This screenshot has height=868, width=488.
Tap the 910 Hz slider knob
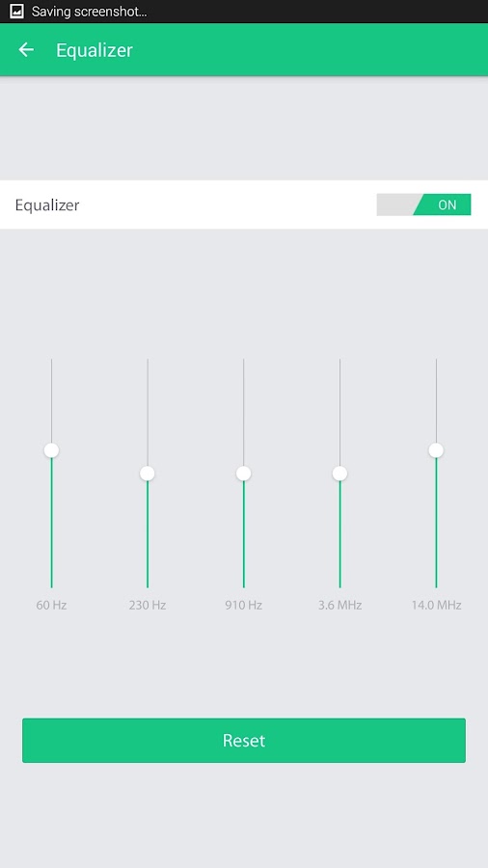point(243,474)
